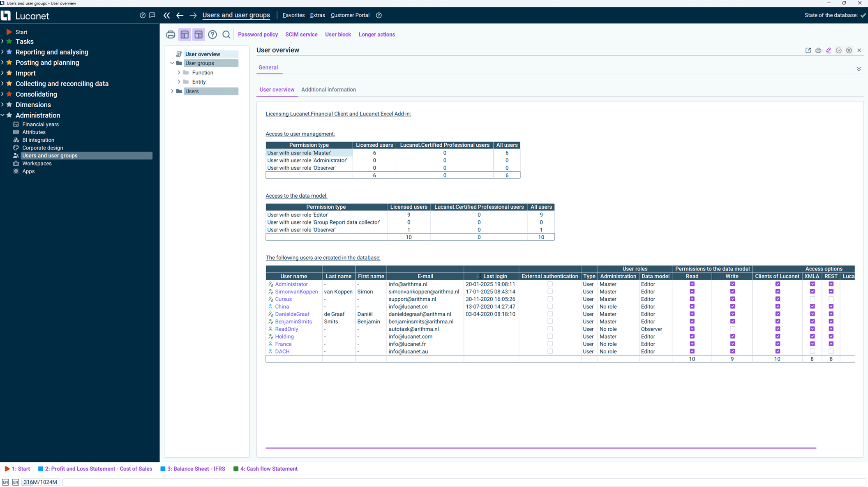Collapse the Administration section in the sidebar
The image size is (868, 487).
(2, 115)
